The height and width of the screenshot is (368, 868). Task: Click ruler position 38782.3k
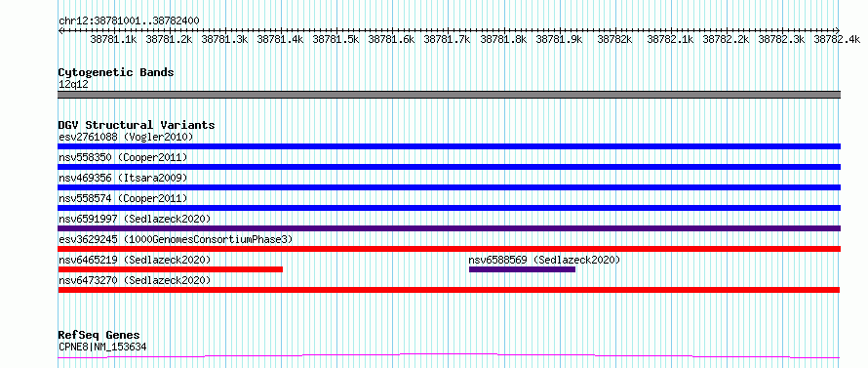pyautogui.click(x=781, y=39)
